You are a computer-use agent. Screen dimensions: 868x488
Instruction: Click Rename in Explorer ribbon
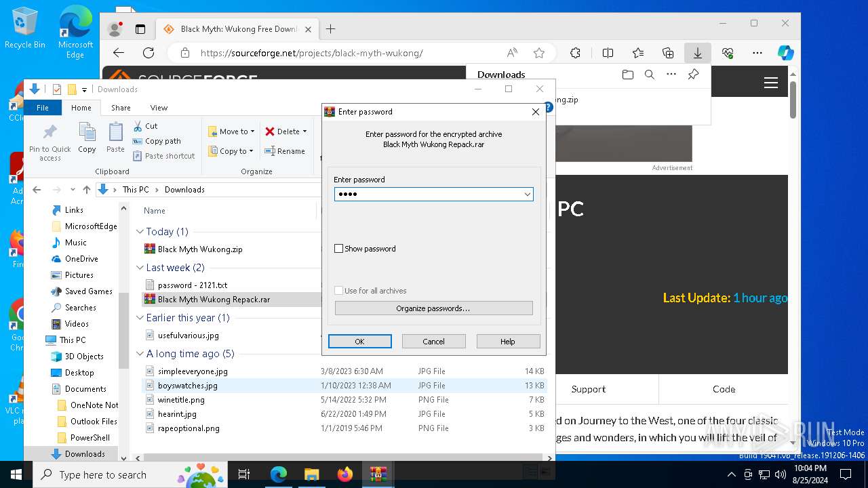pyautogui.click(x=285, y=151)
